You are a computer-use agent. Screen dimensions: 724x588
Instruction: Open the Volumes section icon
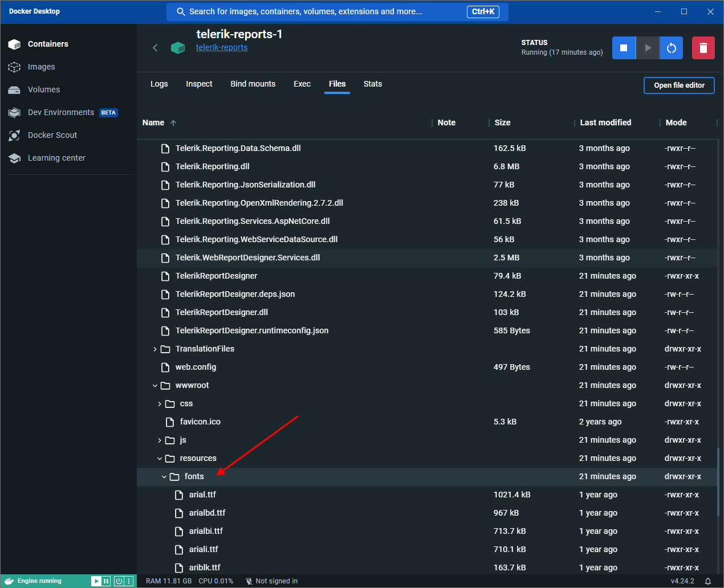pos(14,90)
